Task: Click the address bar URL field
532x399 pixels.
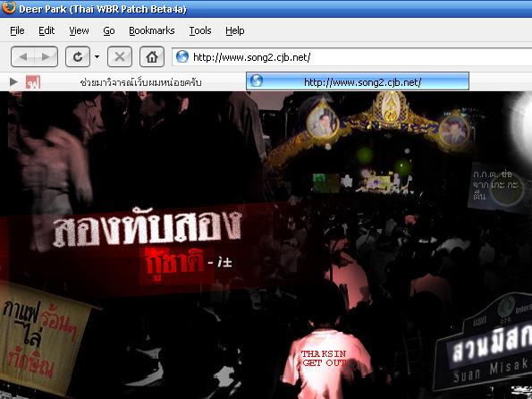Action: coord(352,56)
